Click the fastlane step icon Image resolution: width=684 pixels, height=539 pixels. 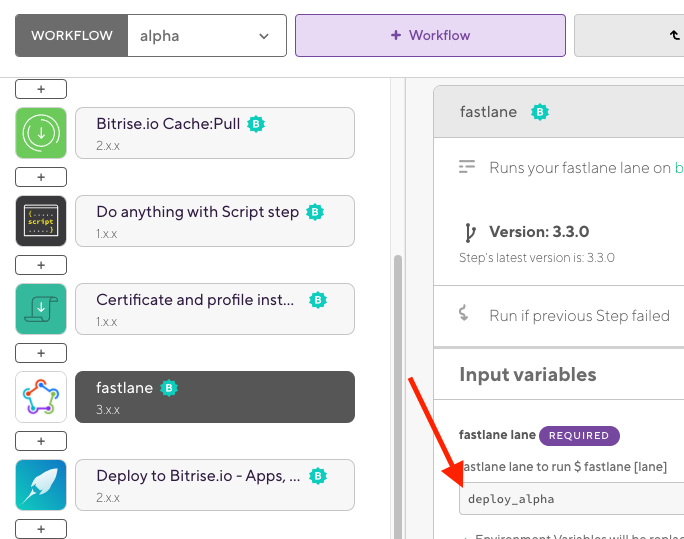41,397
